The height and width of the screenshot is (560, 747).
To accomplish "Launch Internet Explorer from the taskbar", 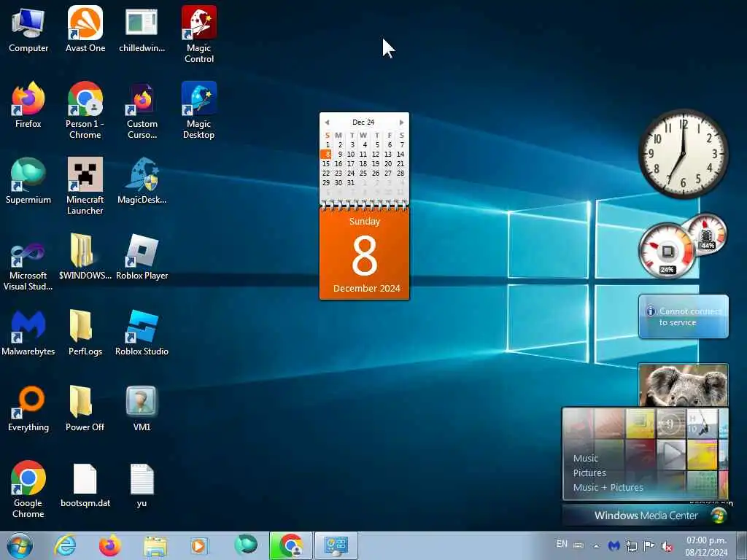I will point(65,545).
